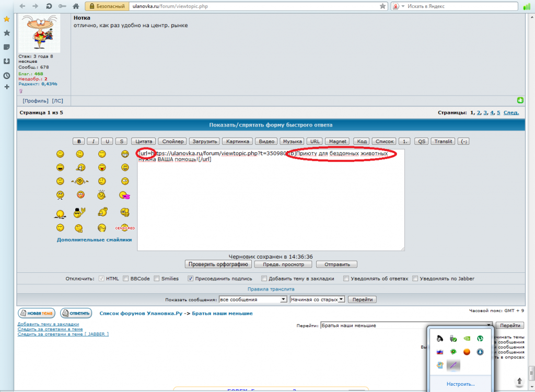Click the Russian flag language tray icon
535x392 pixels.
tap(440, 352)
